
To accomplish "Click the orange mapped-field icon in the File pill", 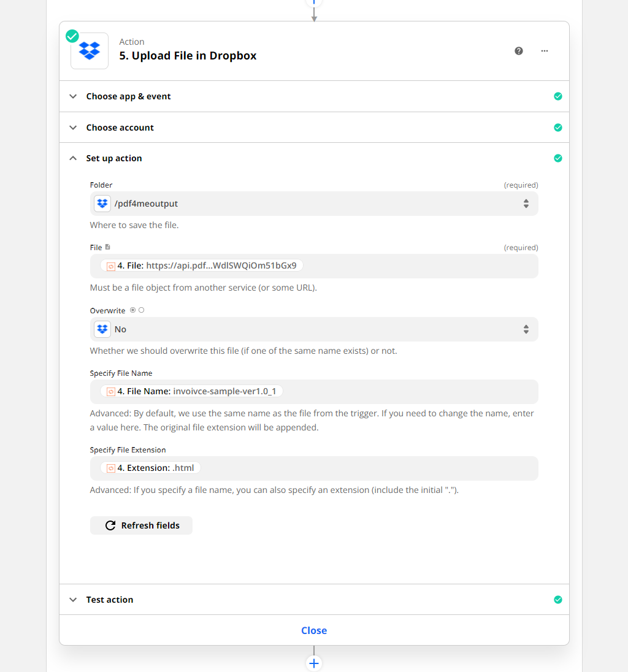I will 110,265.
